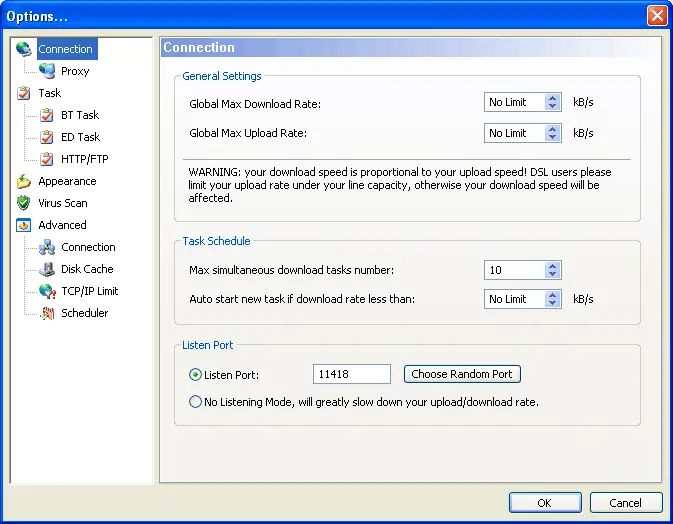This screenshot has width=673, height=524.
Task: Click the Scheduler icon
Action: point(47,313)
